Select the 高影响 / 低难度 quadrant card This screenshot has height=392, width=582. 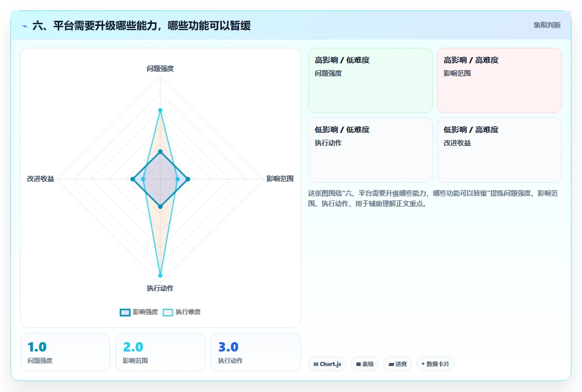point(371,80)
